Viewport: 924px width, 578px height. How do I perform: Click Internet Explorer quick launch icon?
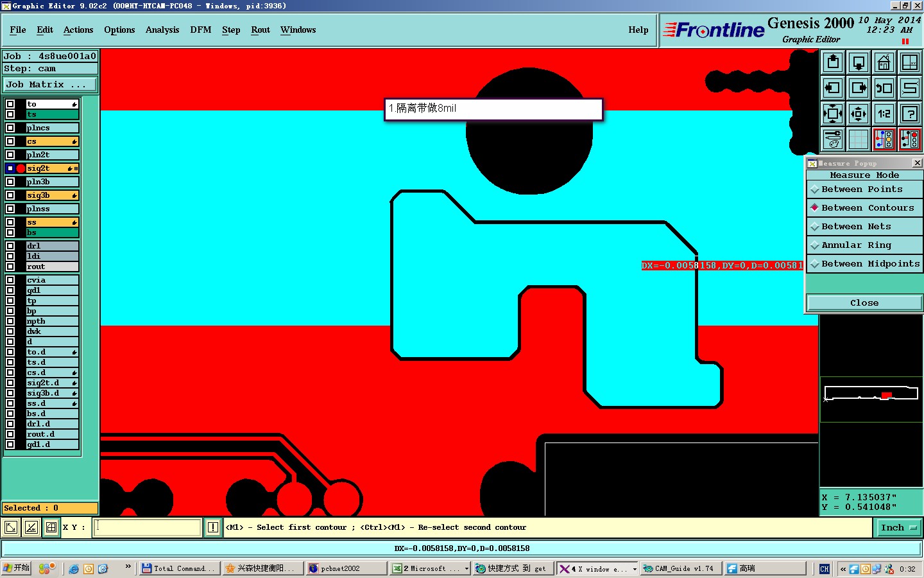tap(74, 568)
